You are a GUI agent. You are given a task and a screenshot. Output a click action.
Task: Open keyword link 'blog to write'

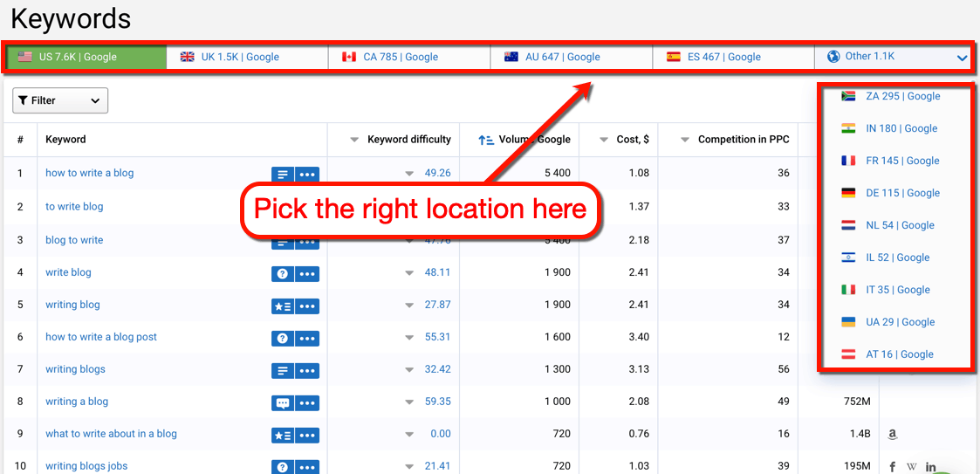point(74,240)
